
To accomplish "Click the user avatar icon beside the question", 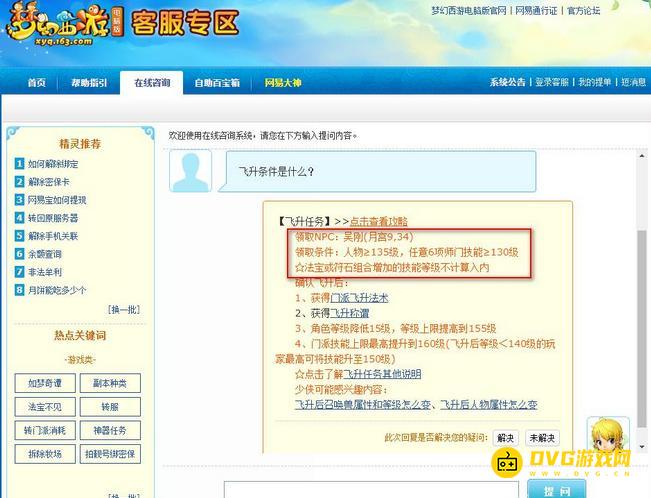I will (191, 171).
